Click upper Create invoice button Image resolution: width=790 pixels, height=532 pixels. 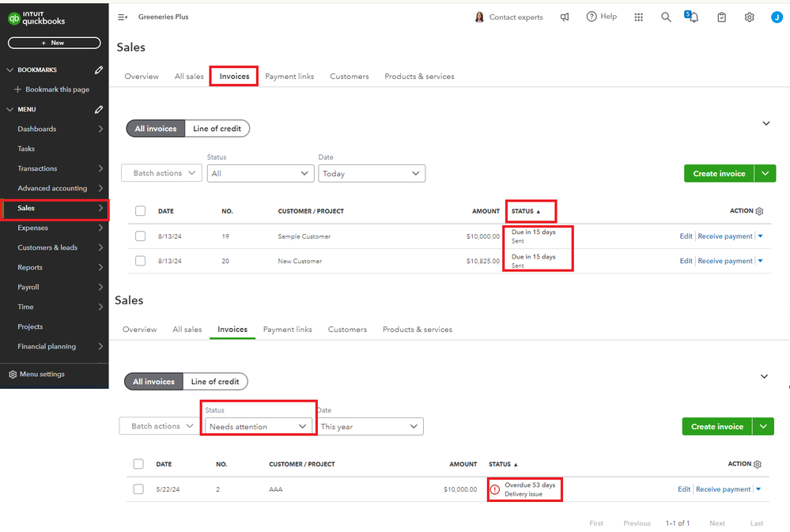pyautogui.click(x=719, y=173)
